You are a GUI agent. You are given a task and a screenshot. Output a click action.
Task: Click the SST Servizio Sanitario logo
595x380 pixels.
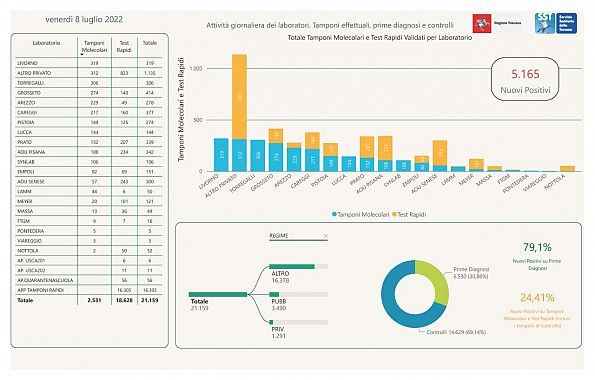click(556, 23)
